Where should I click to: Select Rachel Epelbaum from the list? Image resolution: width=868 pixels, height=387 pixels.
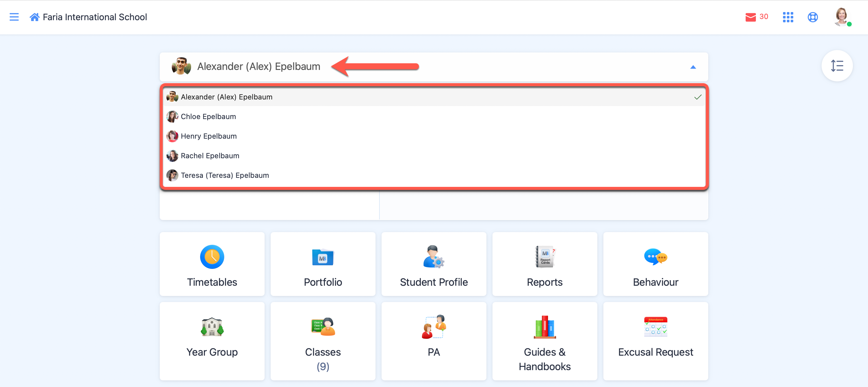(434, 156)
